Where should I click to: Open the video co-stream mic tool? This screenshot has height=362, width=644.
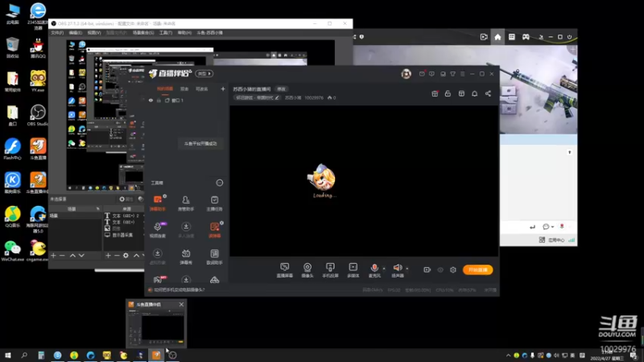[158, 229]
